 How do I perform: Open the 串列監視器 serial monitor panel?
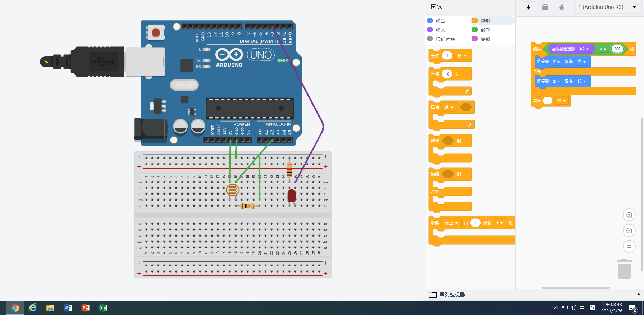(452, 295)
